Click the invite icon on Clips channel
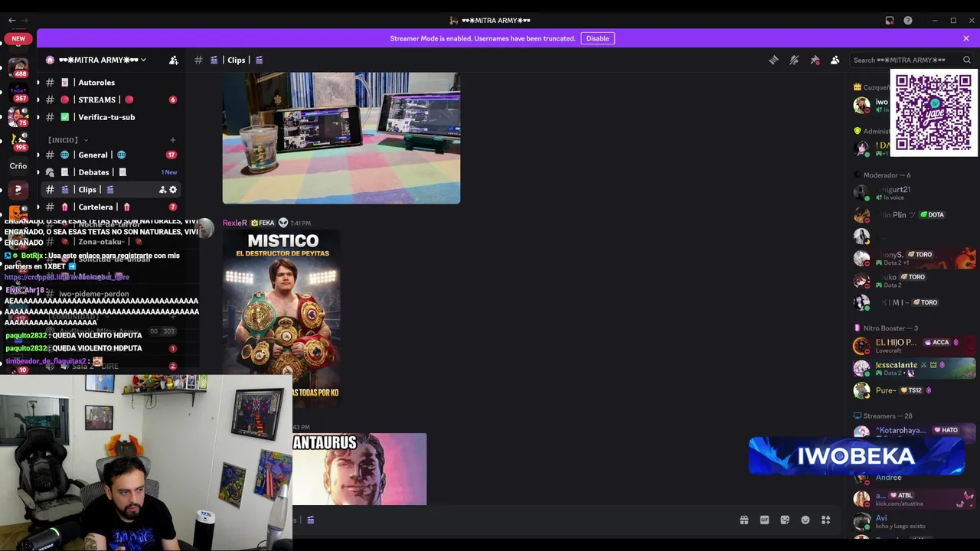This screenshot has height=551, width=980. click(162, 190)
